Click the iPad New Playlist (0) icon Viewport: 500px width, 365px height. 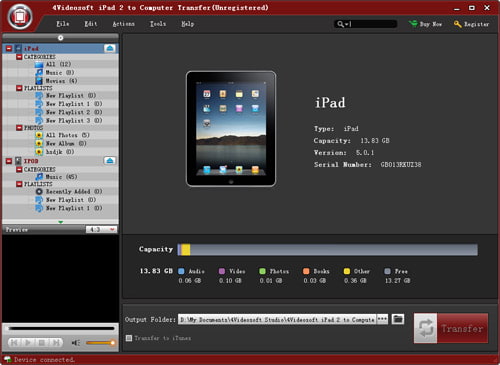click(39, 95)
